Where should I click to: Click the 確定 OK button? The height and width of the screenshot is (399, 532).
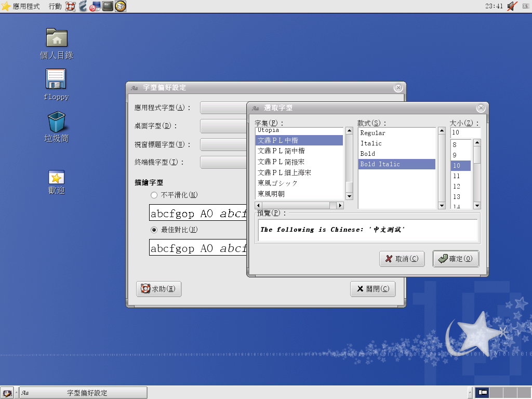click(x=456, y=259)
